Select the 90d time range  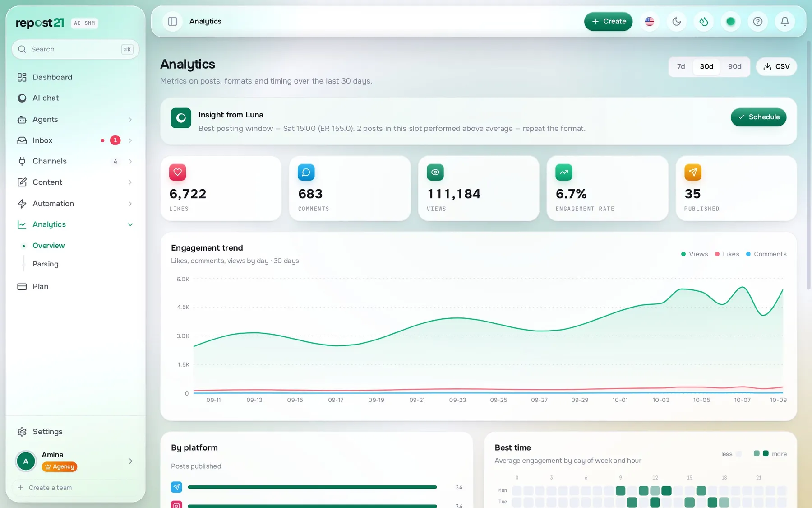[x=734, y=66]
